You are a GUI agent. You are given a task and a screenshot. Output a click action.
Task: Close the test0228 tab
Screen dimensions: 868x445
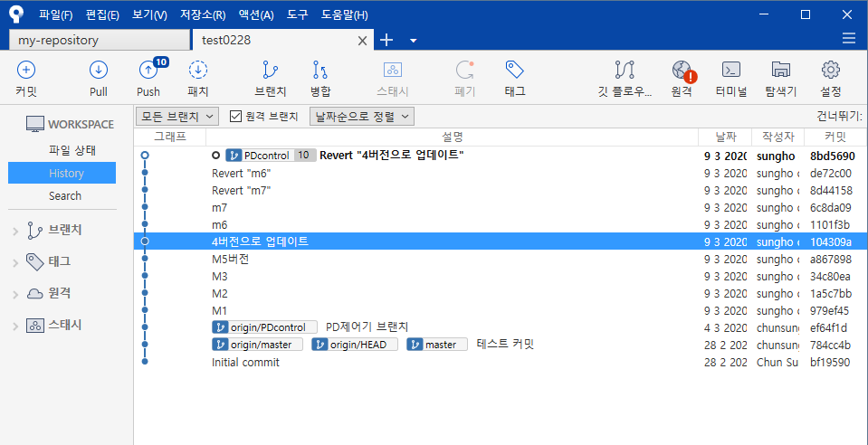tap(363, 41)
